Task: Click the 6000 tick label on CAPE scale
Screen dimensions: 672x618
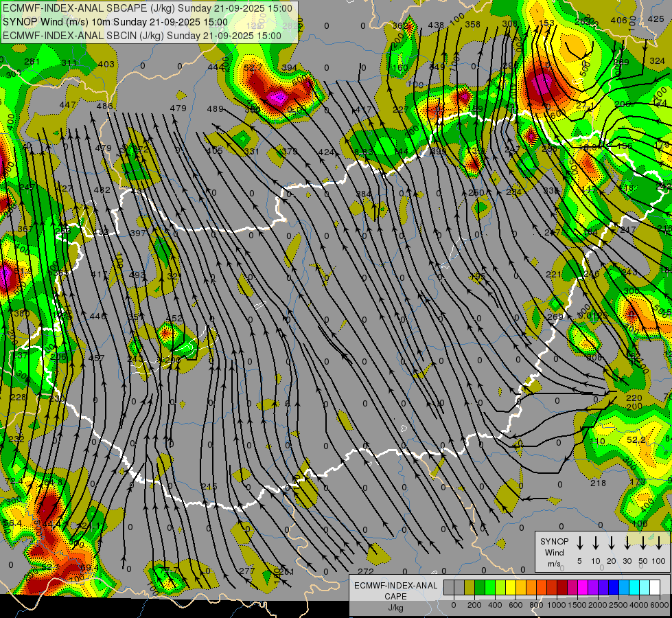Action: point(660,605)
